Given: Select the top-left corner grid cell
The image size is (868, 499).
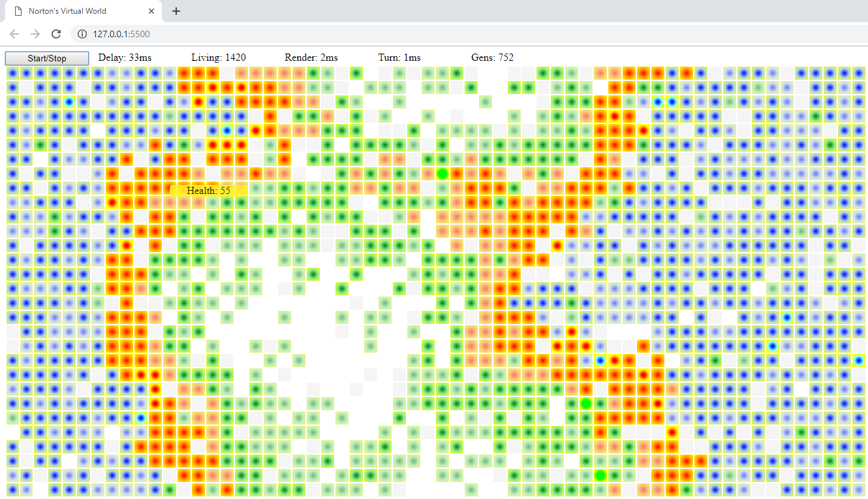Looking at the screenshot, I should 12,72.
